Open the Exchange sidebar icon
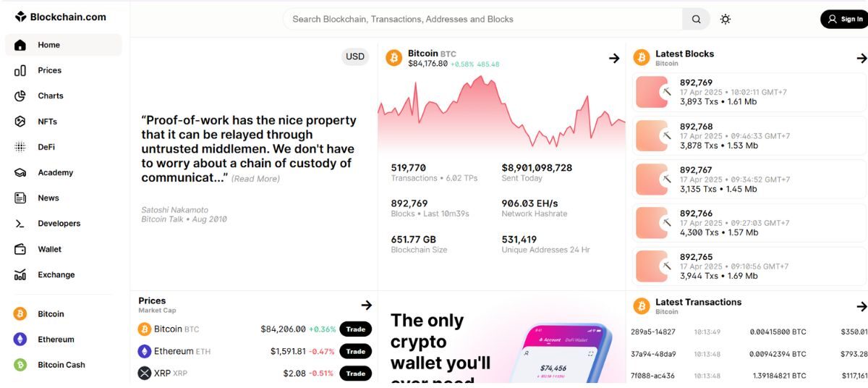The height and width of the screenshot is (388, 868). click(20, 274)
